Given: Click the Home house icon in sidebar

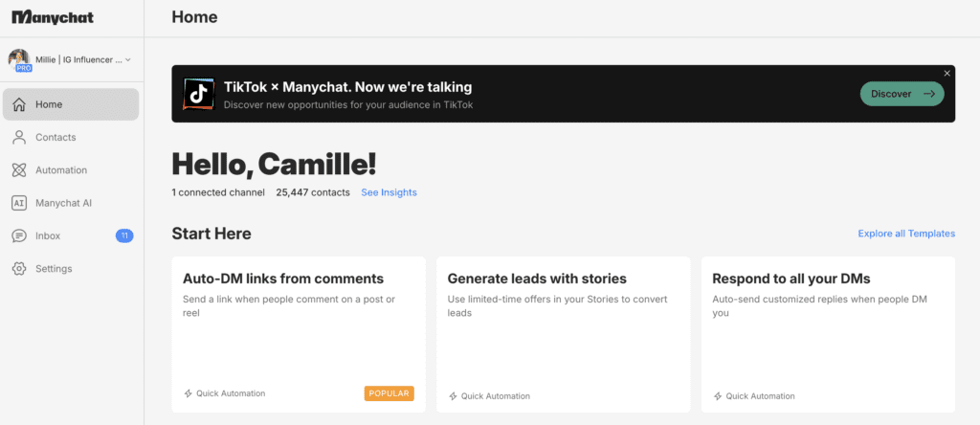Looking at the screenshot, I should [x=18, y=104].
